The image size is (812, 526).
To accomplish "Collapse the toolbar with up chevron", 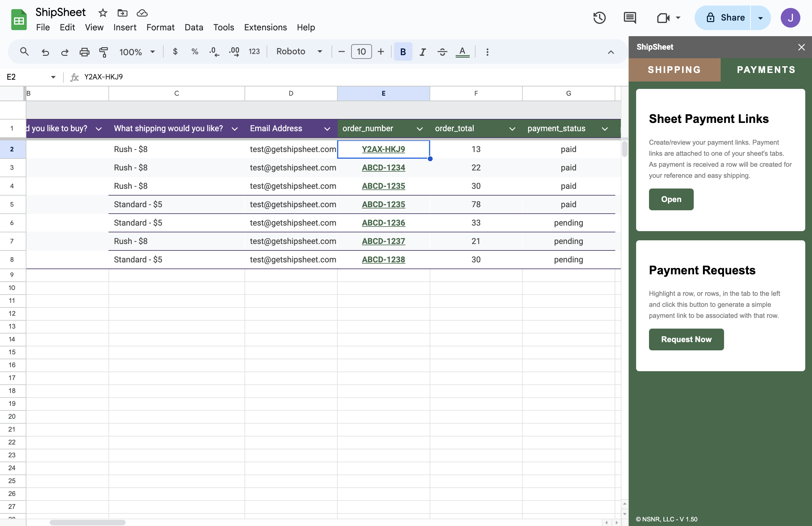I will click(x=611, y=52).
